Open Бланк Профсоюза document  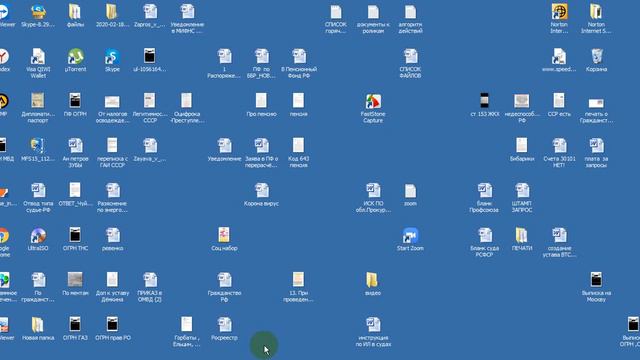click(484, 191)
